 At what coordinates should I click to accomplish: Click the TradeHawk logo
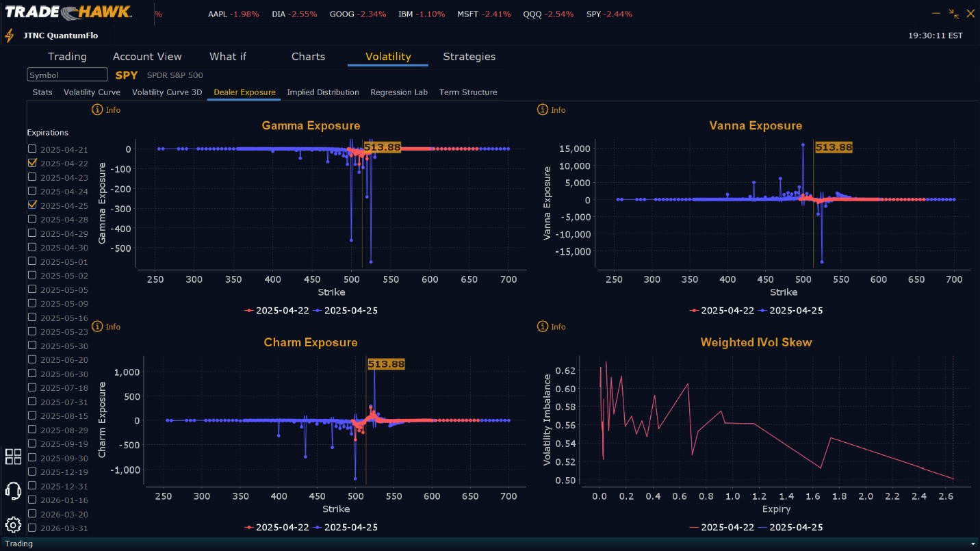tap(69, 13)
